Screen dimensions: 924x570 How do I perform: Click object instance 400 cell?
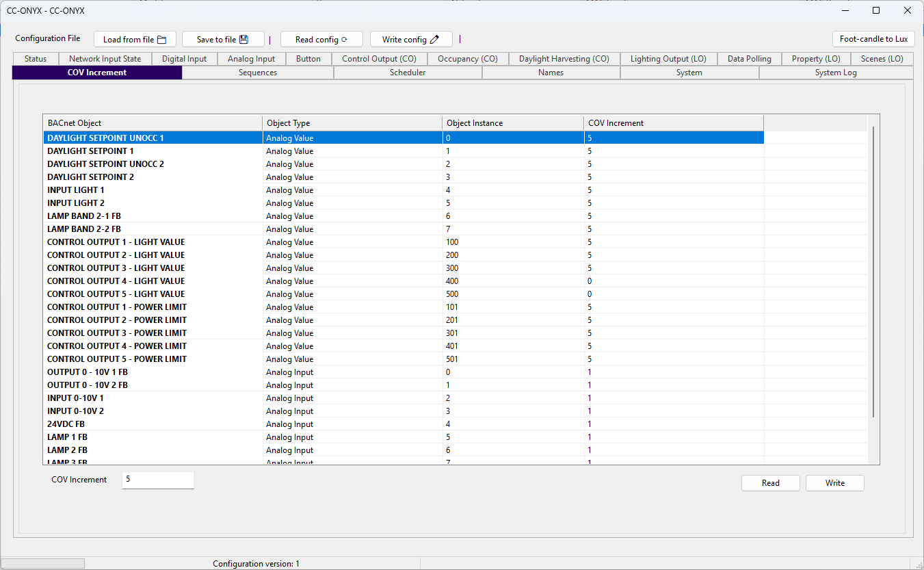pos(513,281)
